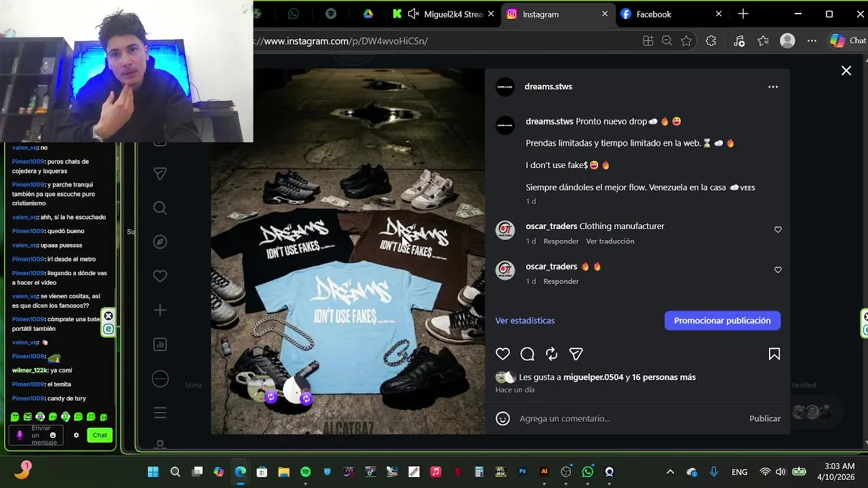Open the stream chat settings gear

click(77, 435)
